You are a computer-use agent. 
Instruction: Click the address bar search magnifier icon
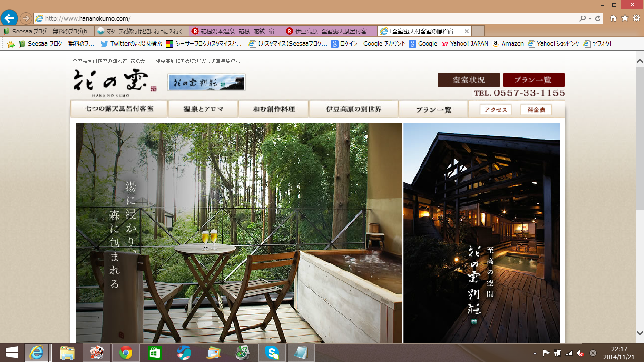583,18
